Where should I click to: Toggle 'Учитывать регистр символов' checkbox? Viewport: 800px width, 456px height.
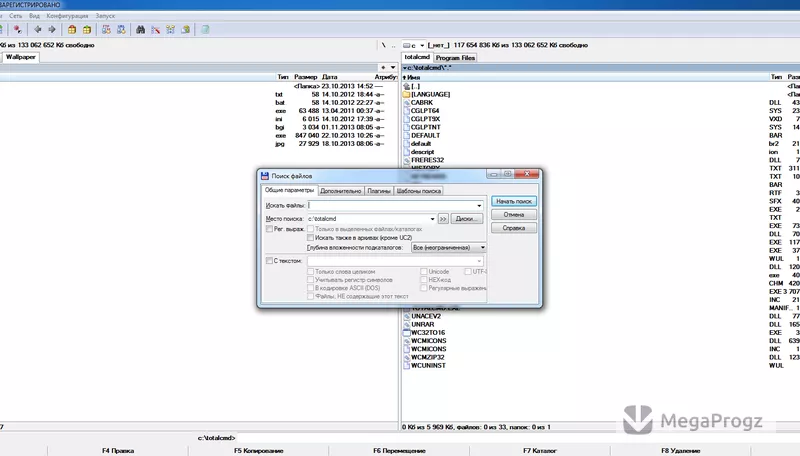(310, 280)
